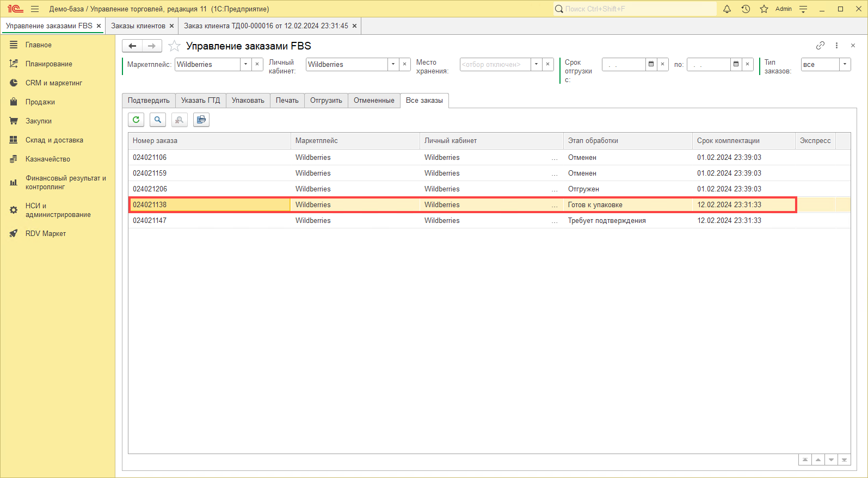
Task: Navigate back with the left arrow button
Action: (132, 46)
